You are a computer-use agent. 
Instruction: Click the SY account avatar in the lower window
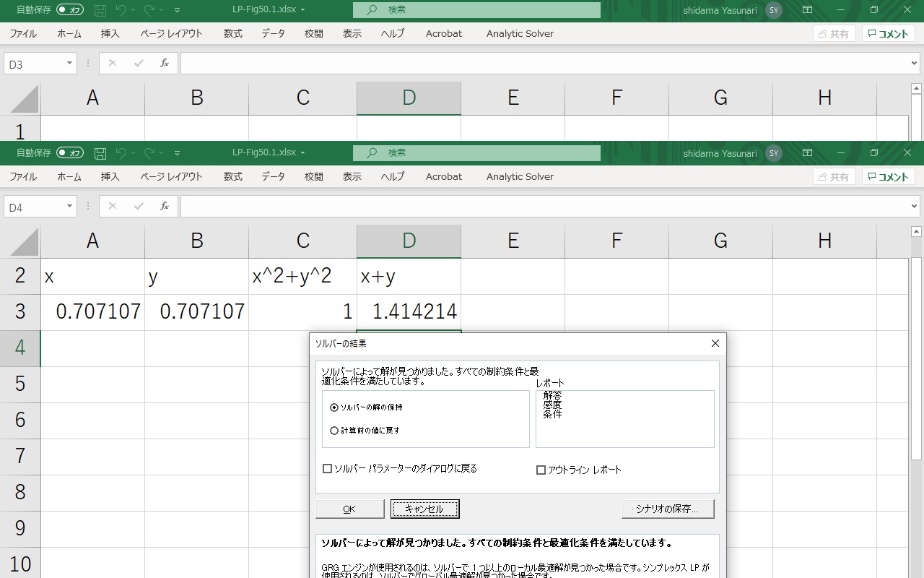click(774, 153)
